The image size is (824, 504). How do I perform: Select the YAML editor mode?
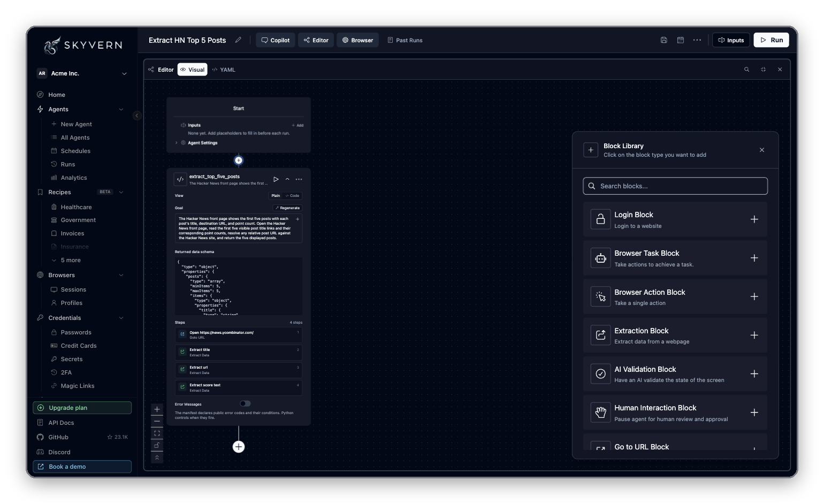[224, 70]
